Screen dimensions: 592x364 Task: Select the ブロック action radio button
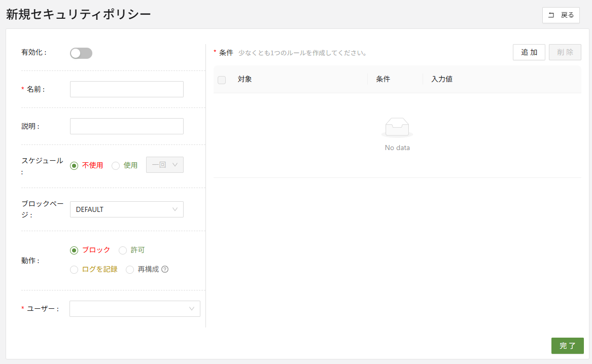pos(74,250)
